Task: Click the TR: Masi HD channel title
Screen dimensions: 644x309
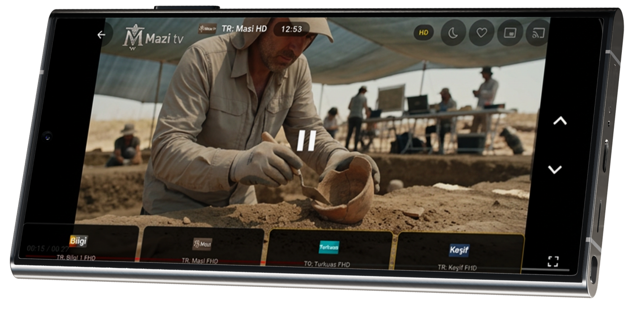Action: (244, 29)
